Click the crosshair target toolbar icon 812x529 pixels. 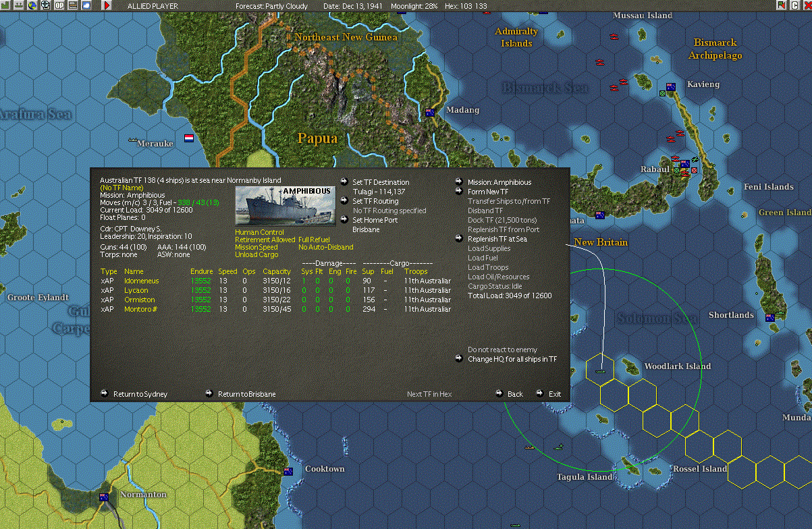point(45,5)
